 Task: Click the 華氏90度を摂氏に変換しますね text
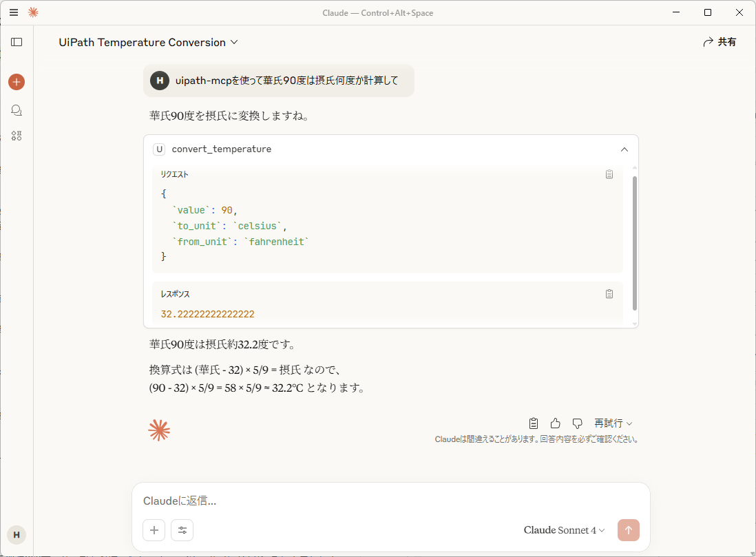tap(229, 116)
